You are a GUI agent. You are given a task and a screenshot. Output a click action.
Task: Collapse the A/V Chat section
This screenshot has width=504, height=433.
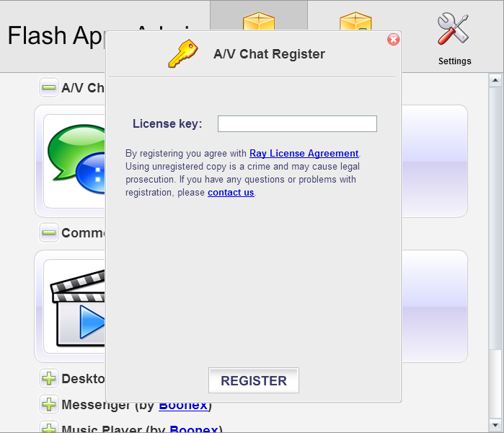(x=49, y=88)
